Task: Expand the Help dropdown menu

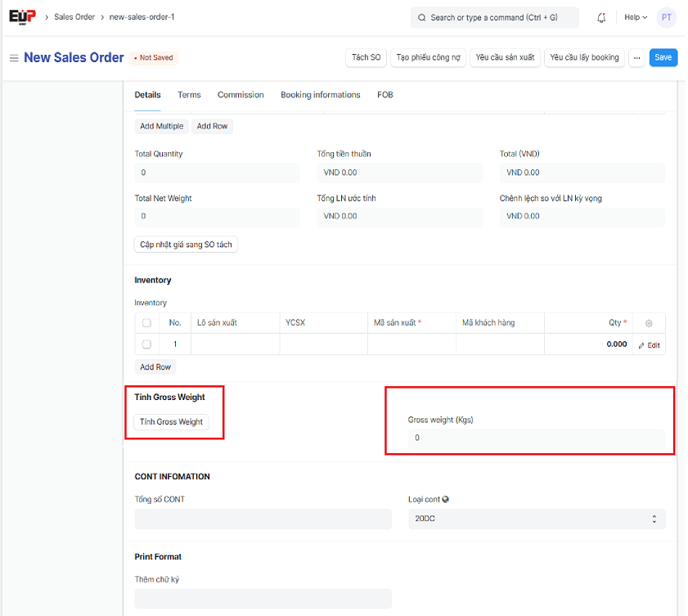Action: 635,17
